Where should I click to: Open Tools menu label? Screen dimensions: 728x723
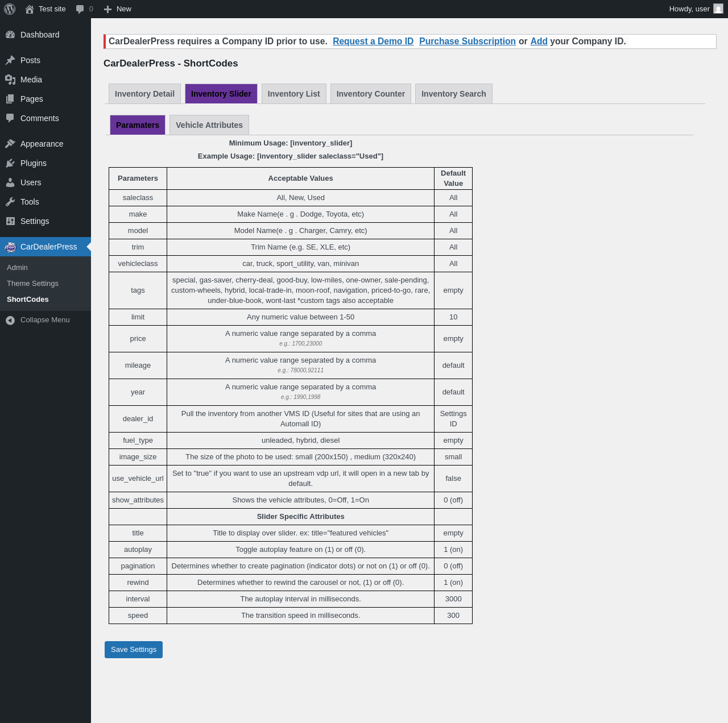tap(30, 202)
